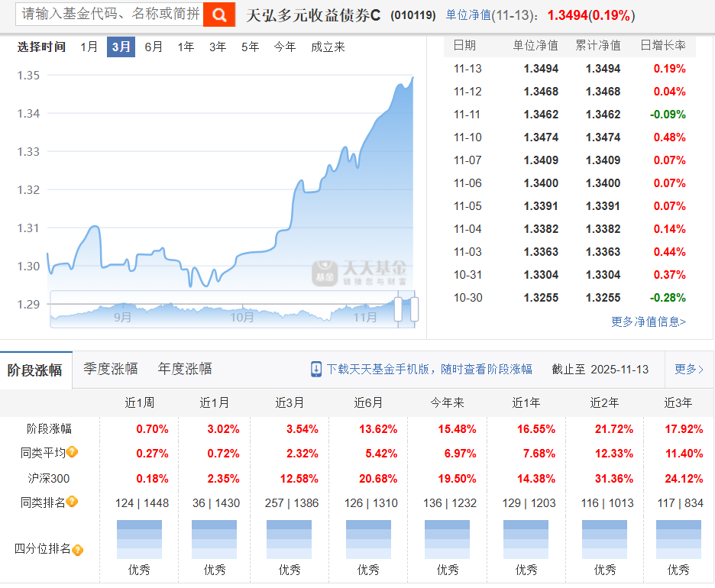This screenshot has width=715, height=588.
Task: Click the help icon beside 同类平均
Action: click(72, 452)
